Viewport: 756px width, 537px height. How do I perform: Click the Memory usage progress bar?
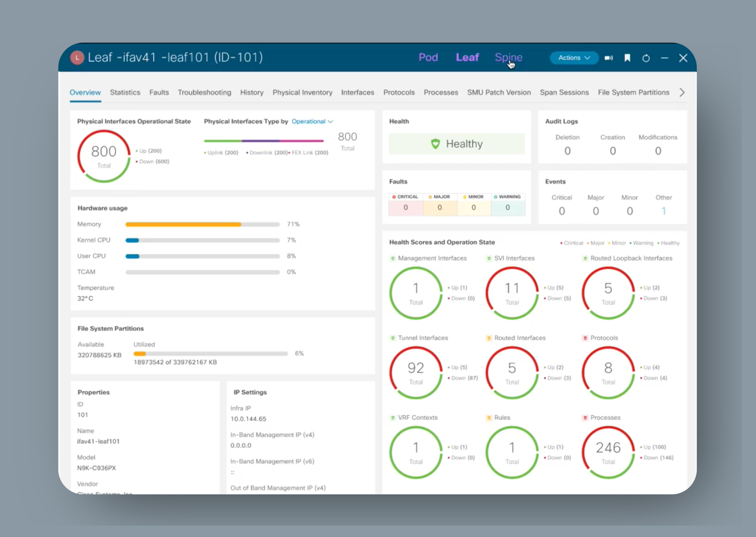203,224
